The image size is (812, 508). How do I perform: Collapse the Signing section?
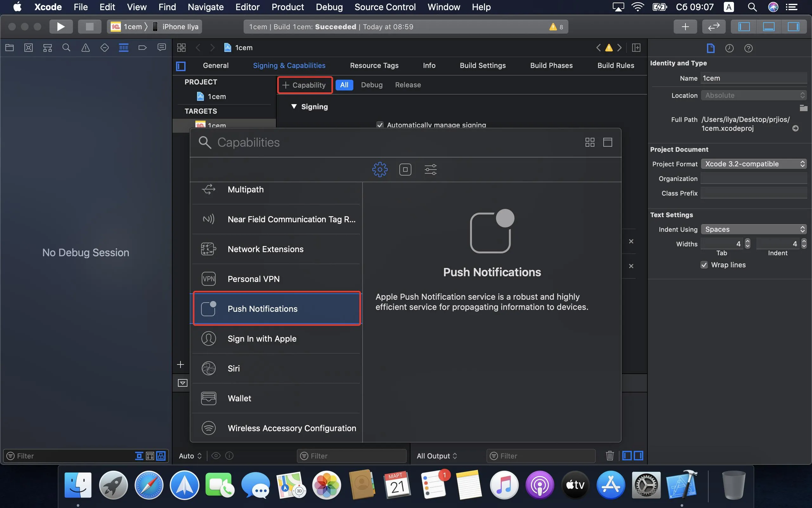(x=294, y=106)
